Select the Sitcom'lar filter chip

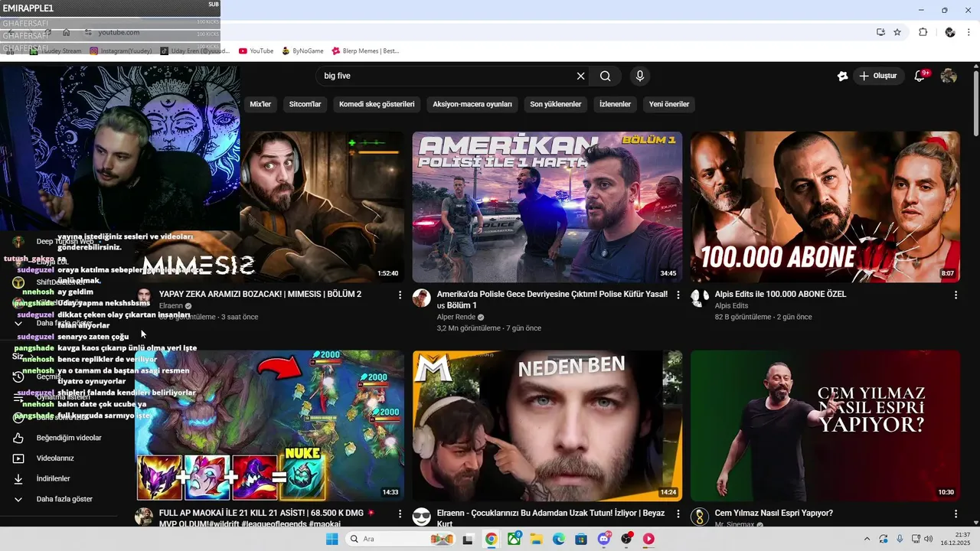(305, 104)
